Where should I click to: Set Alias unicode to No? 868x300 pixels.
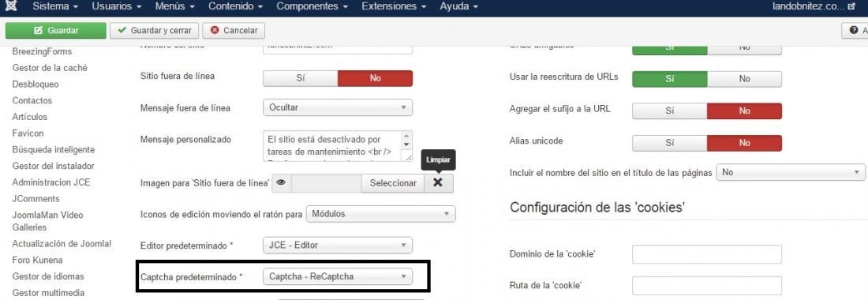(x=745, y=143)
